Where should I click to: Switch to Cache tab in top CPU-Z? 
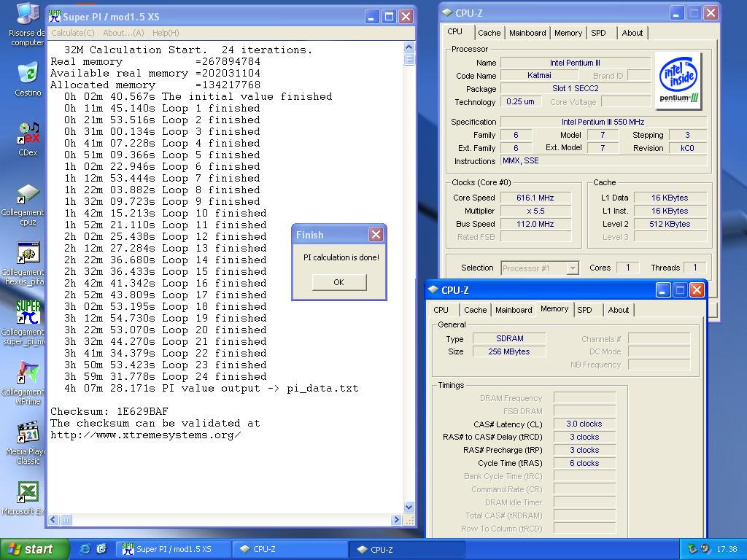tap(489, 33)
